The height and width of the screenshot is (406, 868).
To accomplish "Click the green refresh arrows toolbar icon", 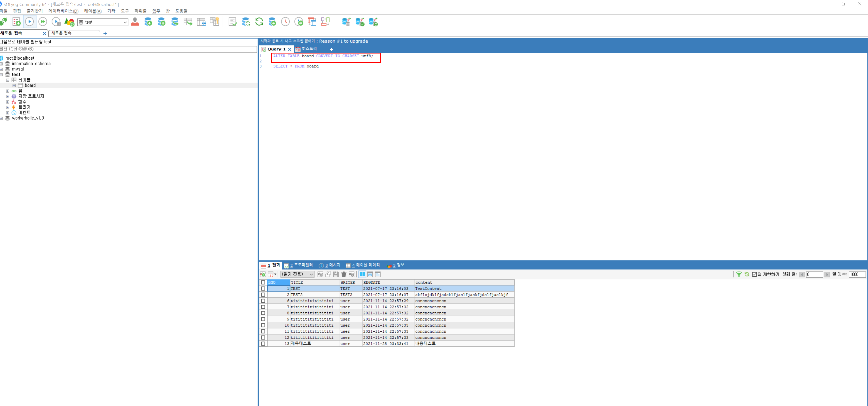I will click(x=259, y=22).
